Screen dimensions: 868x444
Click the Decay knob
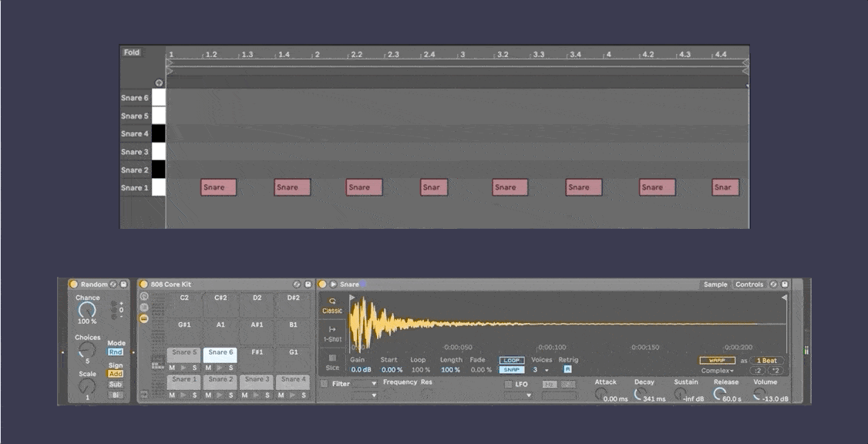pos(640,393)
